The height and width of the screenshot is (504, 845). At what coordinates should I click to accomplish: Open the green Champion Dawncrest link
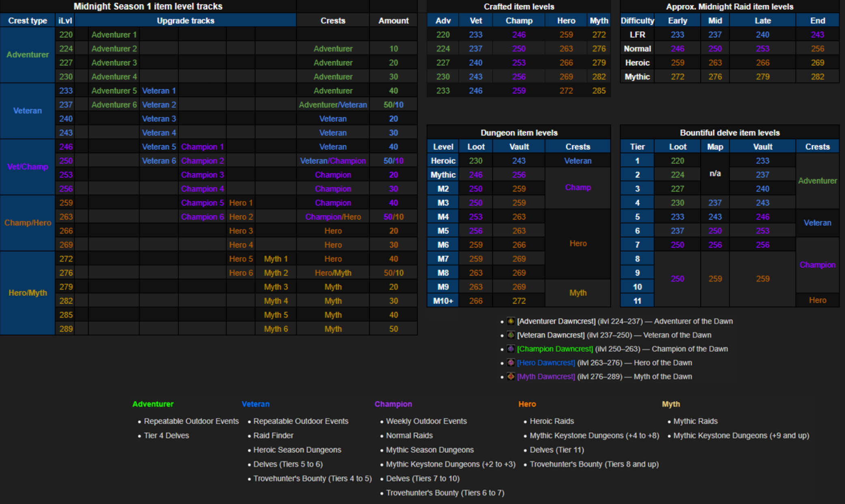[555, 349]
